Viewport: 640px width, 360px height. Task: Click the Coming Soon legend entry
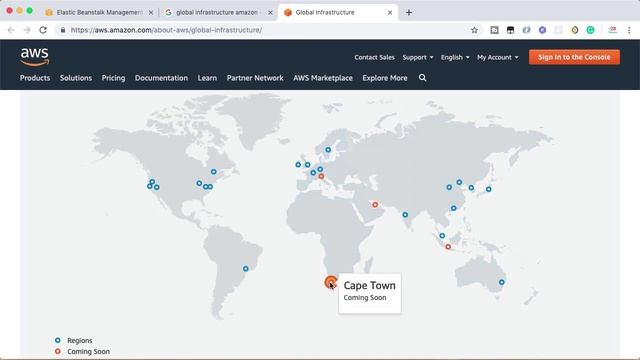pyautogui.click(x=82, y=351)
